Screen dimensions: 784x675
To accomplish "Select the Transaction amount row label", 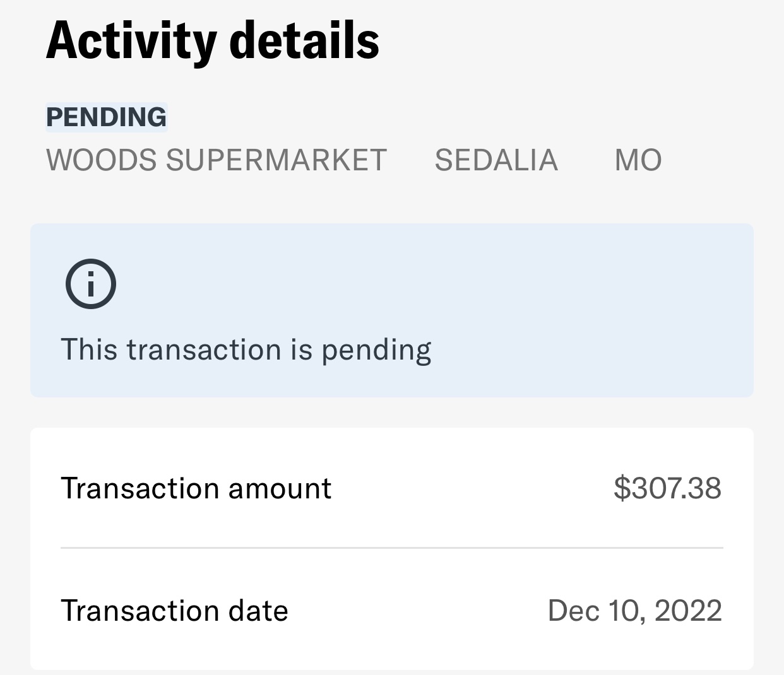I will 196,488.
